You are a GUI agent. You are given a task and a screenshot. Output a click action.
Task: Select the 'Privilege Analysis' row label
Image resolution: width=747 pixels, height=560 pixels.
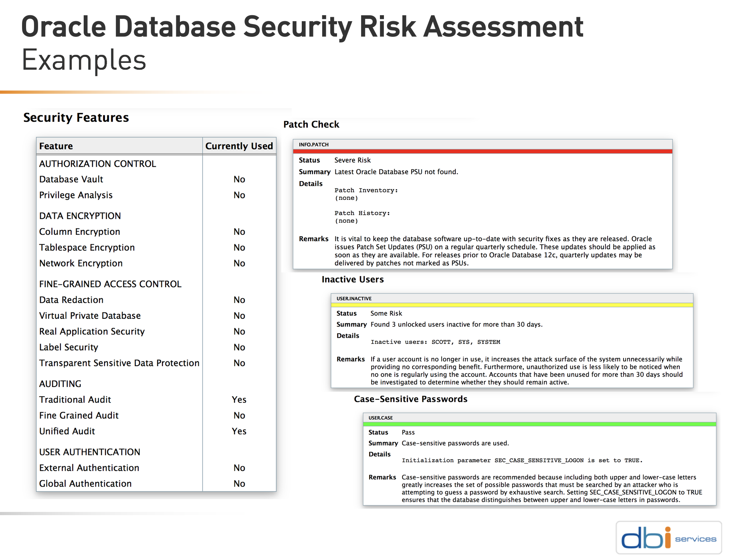pos(76,195)
